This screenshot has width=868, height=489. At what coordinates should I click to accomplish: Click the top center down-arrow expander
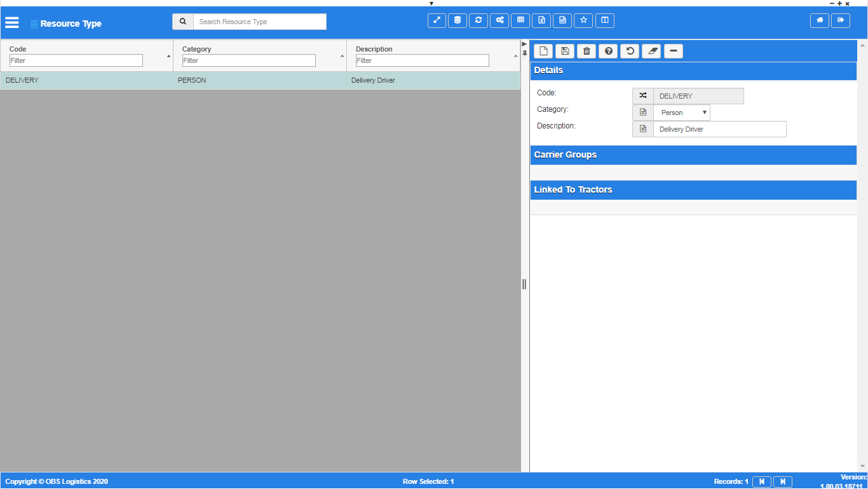(431, 3)
